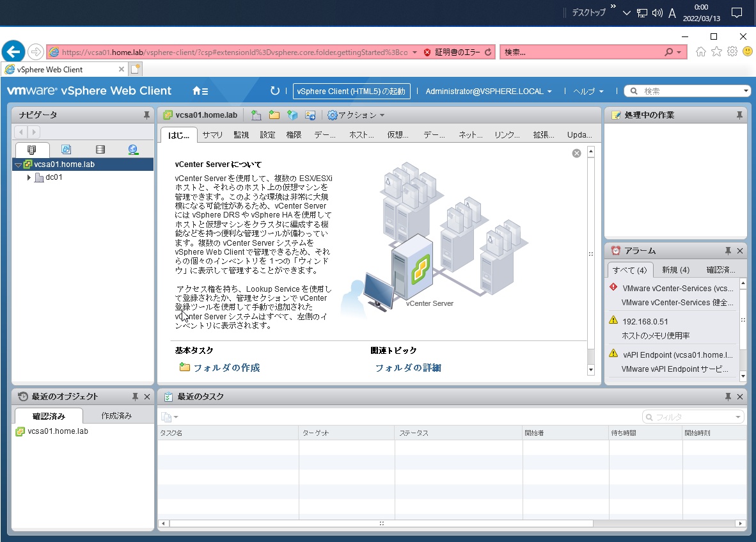Viewport: 756px width, 542px height.
Task: Navigate back in the Navigator history
Action: click(x=20, y=132)
